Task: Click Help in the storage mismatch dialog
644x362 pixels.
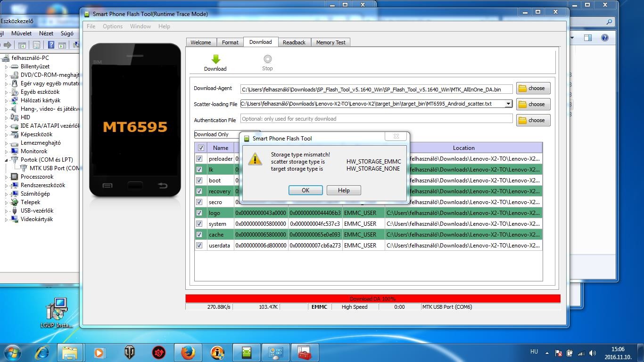Action: tap(344, 190)
